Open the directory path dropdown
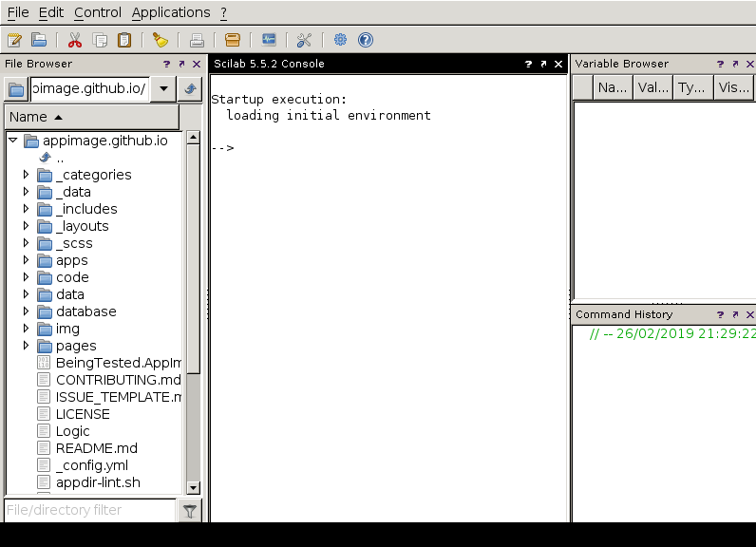 point(164,88)
